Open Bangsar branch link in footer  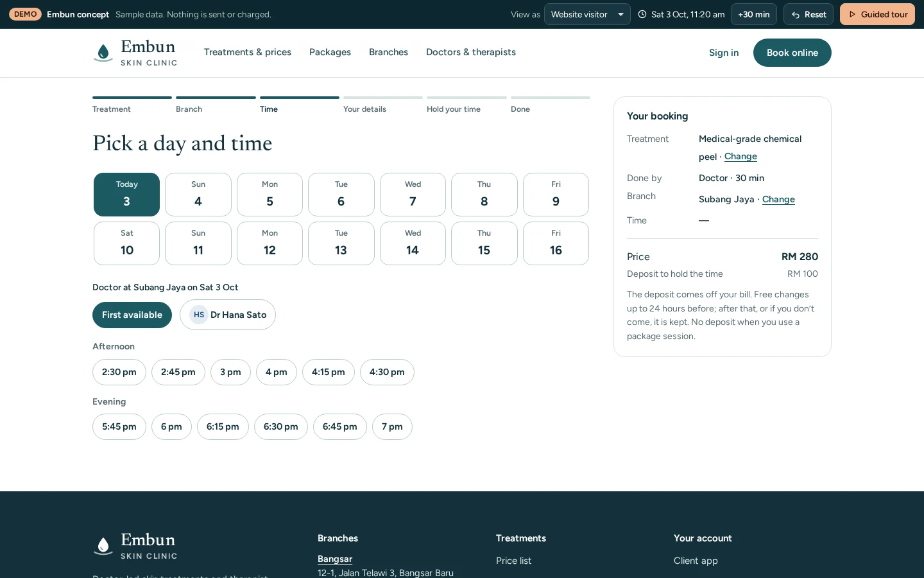[335, 559]
